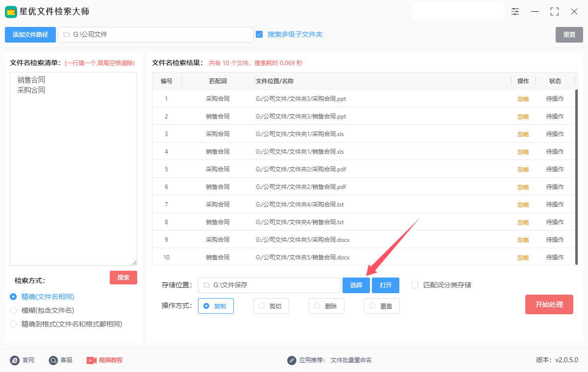Viewport: 588px width, 372px height.
Task: Toggle the 搜索多级子文件夹 checkbox
Action: (259, 34)
